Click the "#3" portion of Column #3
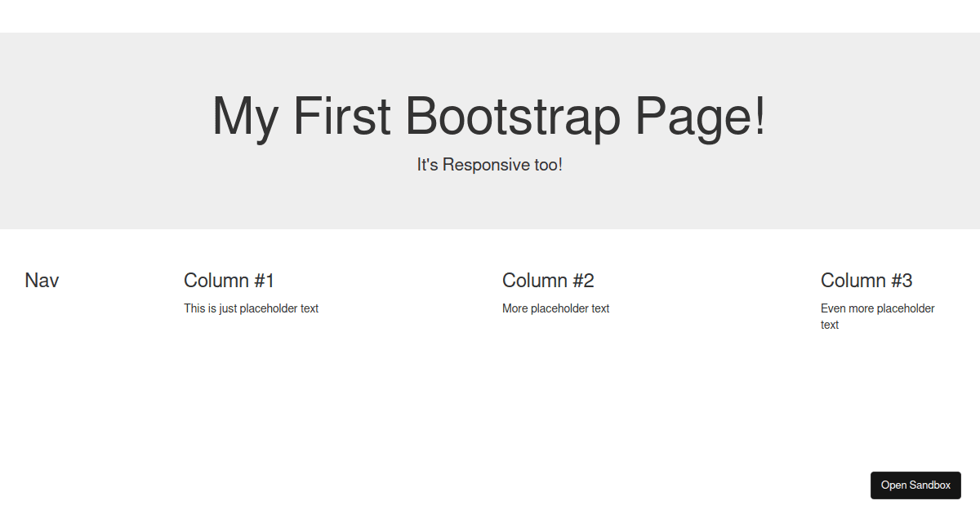Image resolution: width=980 pixels, height=514 pixels. [x=902, y=280]
